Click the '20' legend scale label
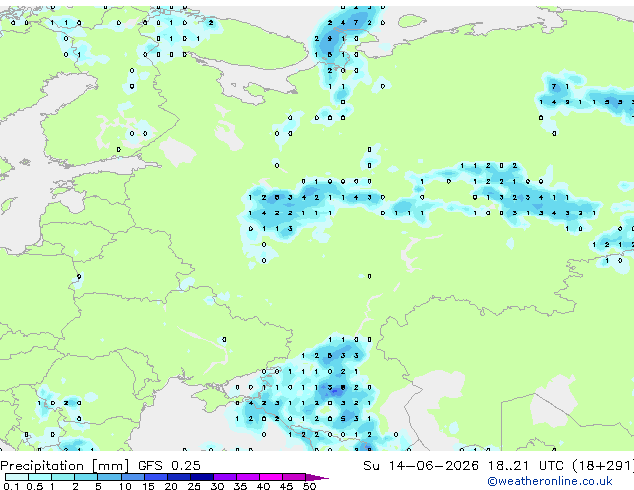The width and height of the screenshot is (634, 490). 171,486
